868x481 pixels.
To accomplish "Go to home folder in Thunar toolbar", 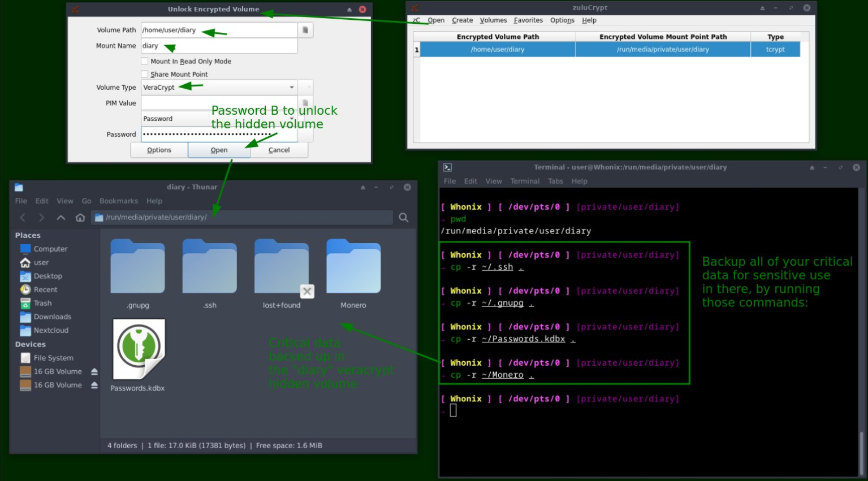I will tap(80, 218).
